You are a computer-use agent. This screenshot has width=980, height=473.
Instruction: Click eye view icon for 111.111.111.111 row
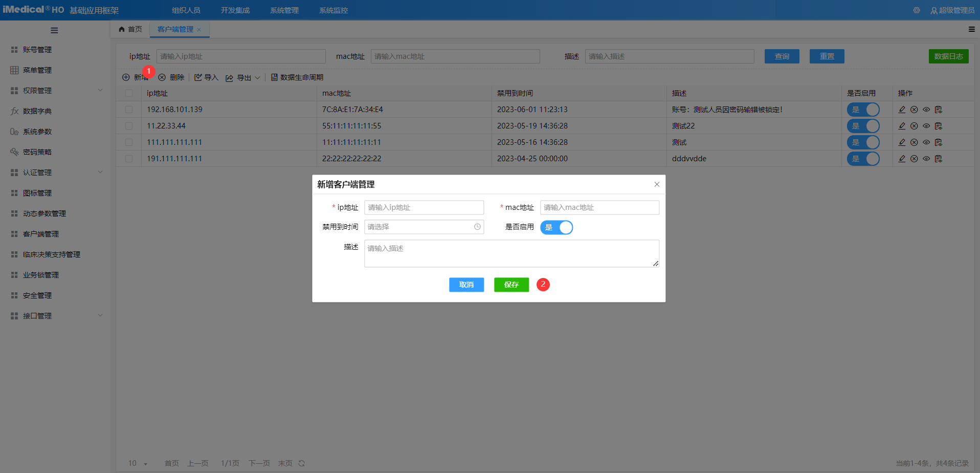click(x=926, y=142)
